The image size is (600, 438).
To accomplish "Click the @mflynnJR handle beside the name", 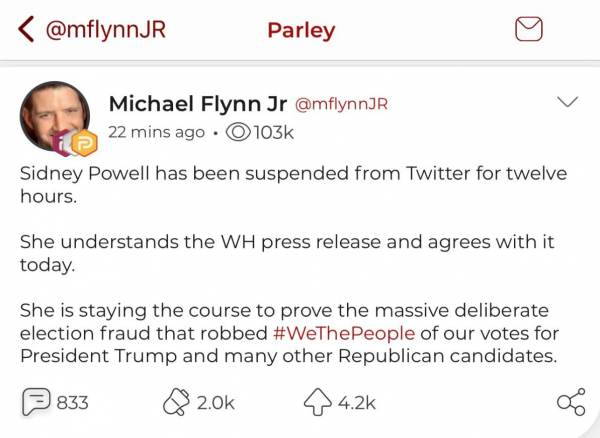I will 342,105.
